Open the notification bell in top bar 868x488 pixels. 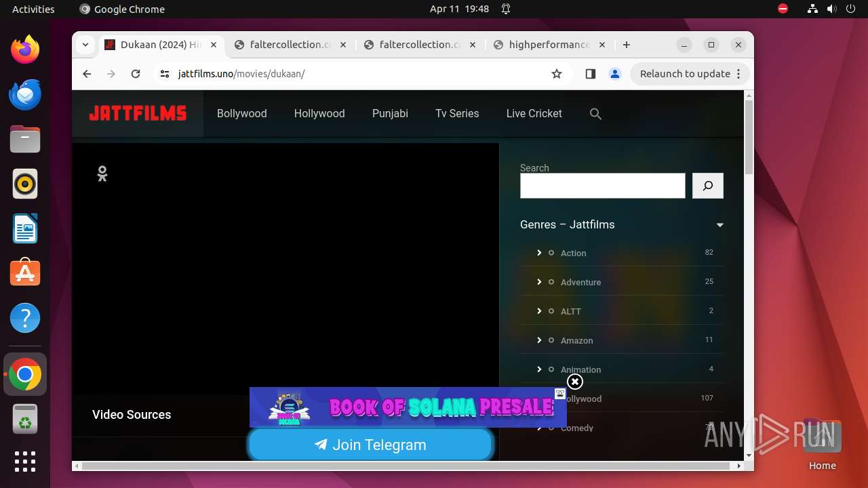[x=506, y=9]
